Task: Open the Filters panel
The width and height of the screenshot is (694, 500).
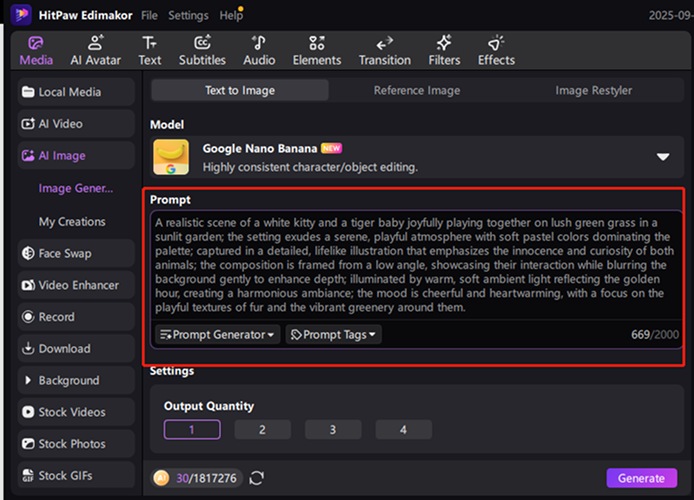Action: coord(444,51)
